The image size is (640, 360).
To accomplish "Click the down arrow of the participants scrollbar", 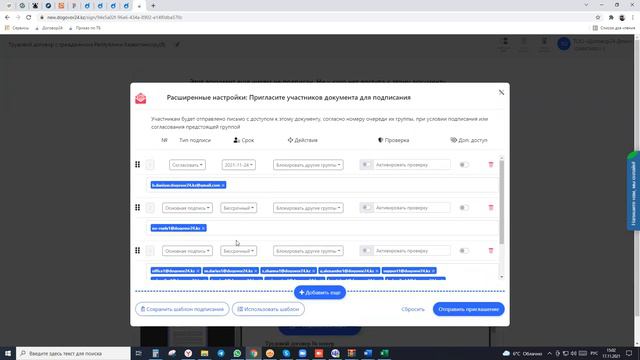I will coord(502,277).
